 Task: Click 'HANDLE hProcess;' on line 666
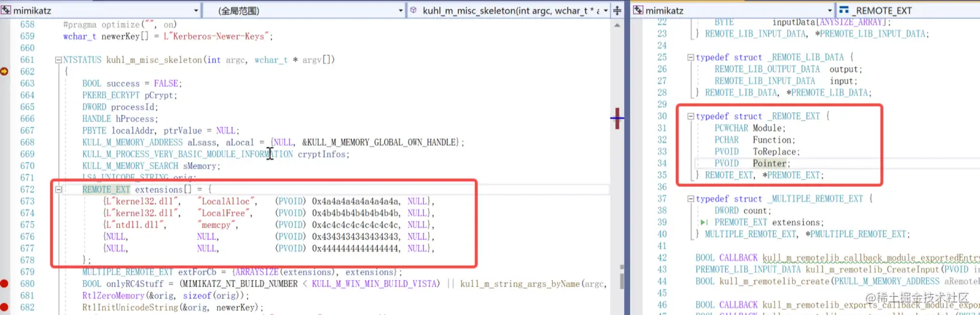pos(120,119)
